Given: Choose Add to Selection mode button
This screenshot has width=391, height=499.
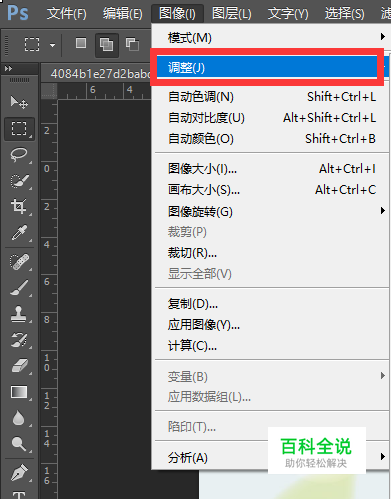Looking at the screenshot, I should point(106,45).
